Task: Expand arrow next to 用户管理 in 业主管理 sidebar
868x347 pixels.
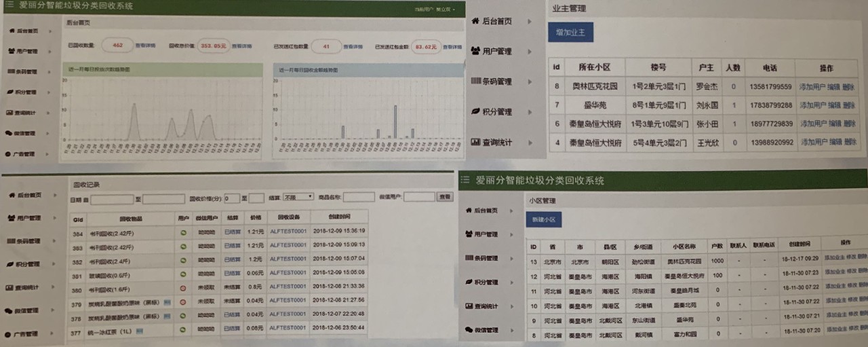Action: 530,52
